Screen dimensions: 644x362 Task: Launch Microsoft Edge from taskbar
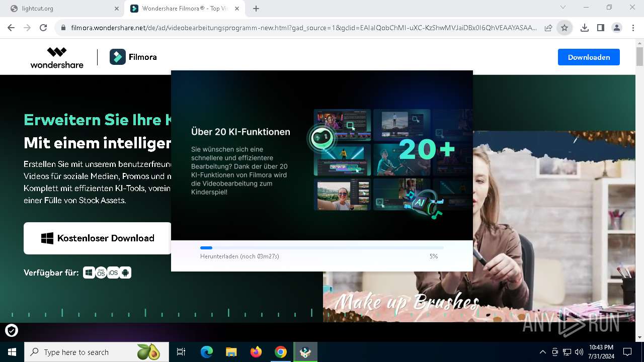point(207,352)
